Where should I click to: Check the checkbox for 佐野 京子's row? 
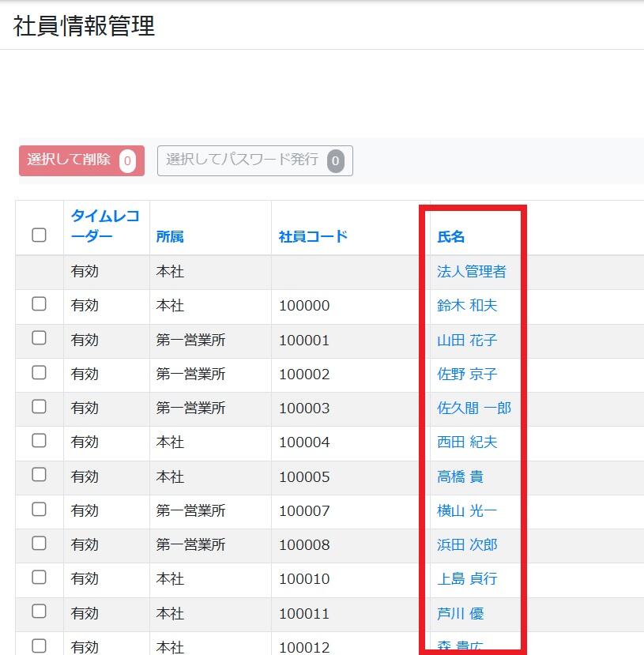[x=39, y=374]
